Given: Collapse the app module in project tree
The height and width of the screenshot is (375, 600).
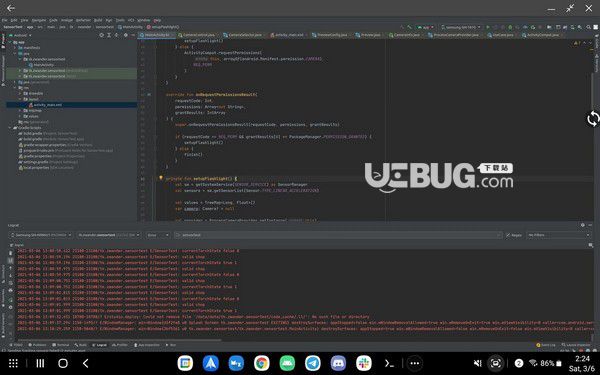Looking at the screenshot, I should [10, 42].
